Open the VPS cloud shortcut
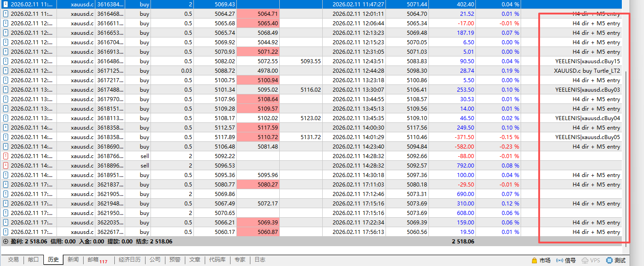 [x=591, y=260]
